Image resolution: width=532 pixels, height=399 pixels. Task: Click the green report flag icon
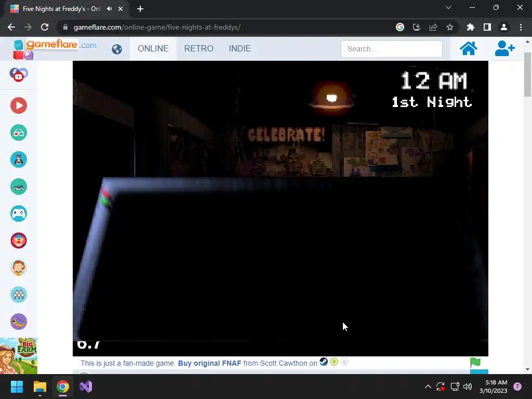[x=475, y=362]
